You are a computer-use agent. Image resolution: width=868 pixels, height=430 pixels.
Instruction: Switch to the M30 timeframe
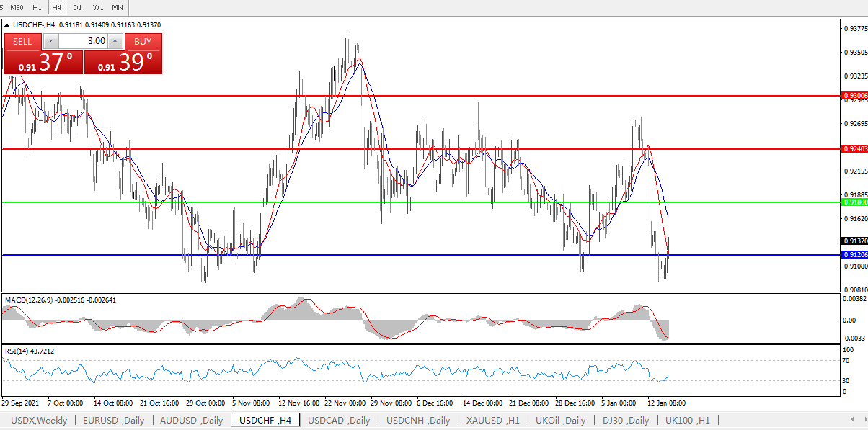click(x=17, y=7)
